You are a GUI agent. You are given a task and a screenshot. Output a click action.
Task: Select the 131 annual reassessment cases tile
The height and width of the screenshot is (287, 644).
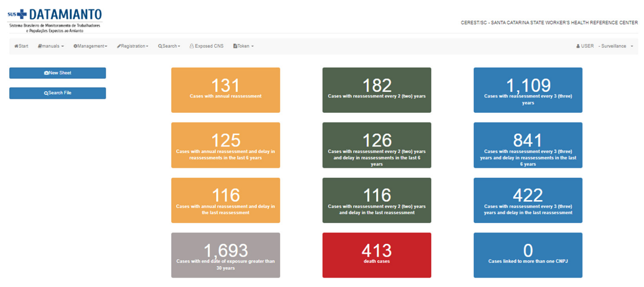226,90
